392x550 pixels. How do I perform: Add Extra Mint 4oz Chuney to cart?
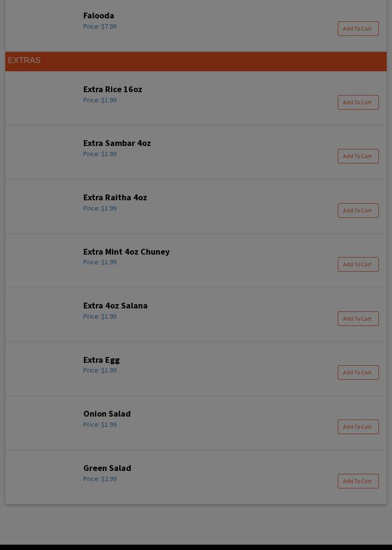tap(358, 264)
